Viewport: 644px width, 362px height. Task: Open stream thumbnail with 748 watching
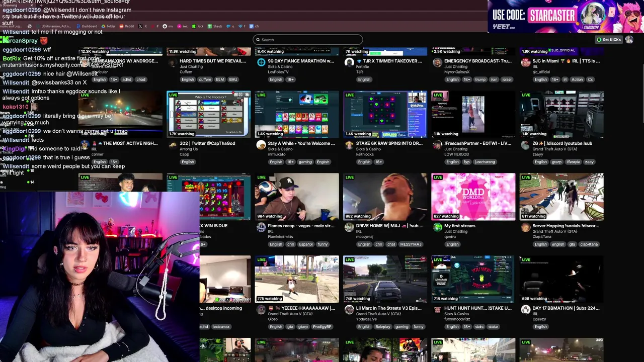click(x=385, y=279)
